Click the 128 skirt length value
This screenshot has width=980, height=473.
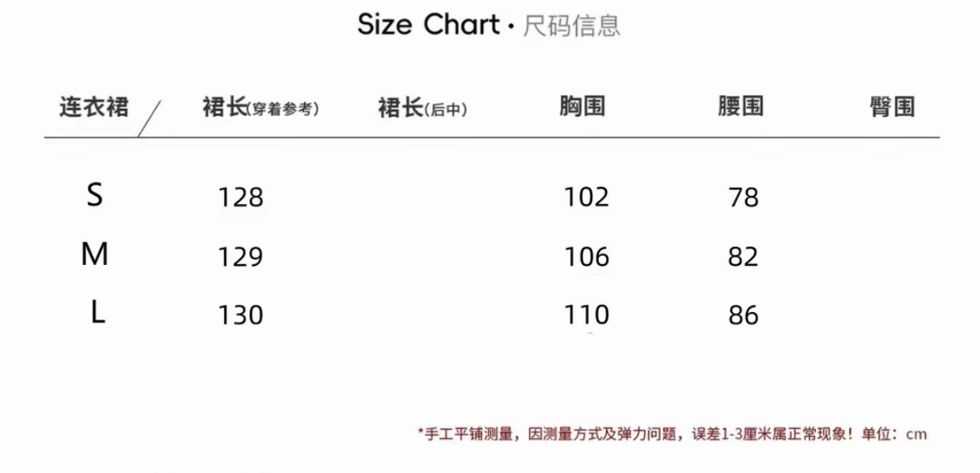pyautogui.click(x=241, y=197)
